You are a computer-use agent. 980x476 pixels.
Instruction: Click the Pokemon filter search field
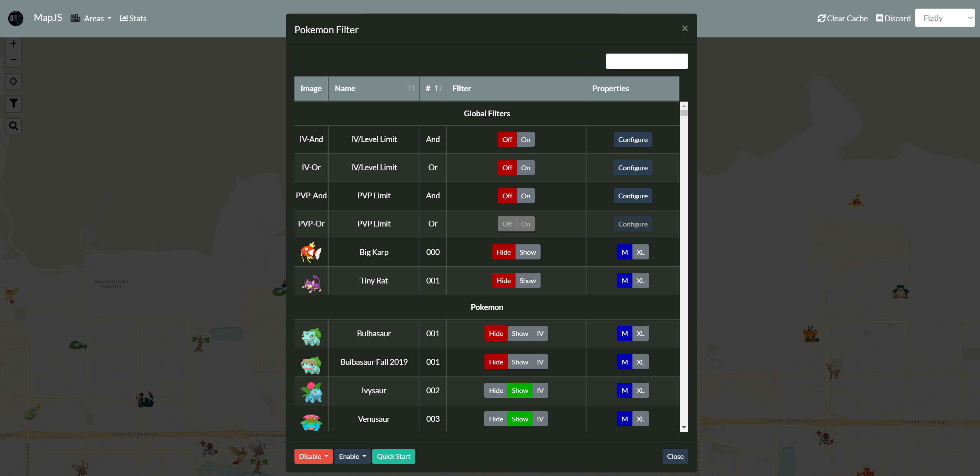[x=646, y=61]
